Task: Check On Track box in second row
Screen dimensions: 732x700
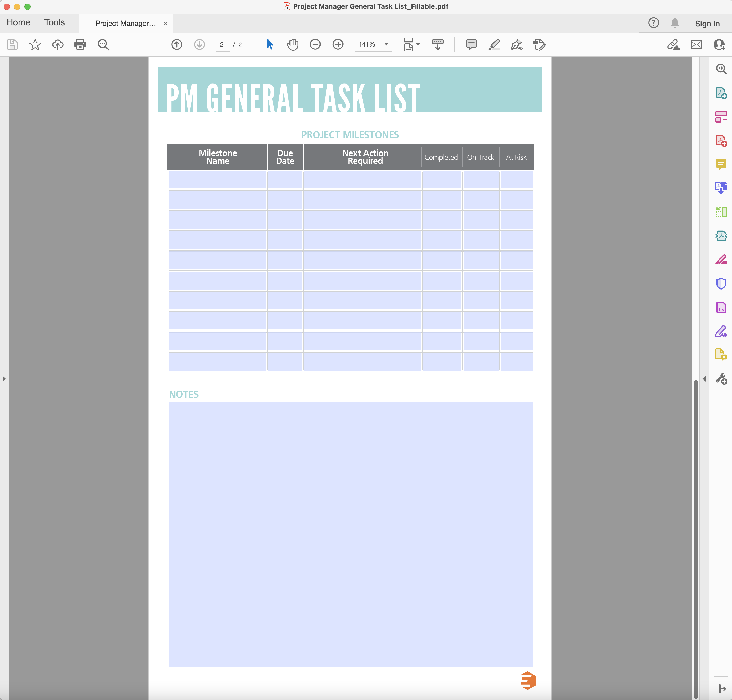Action: (x=481, y=200)
